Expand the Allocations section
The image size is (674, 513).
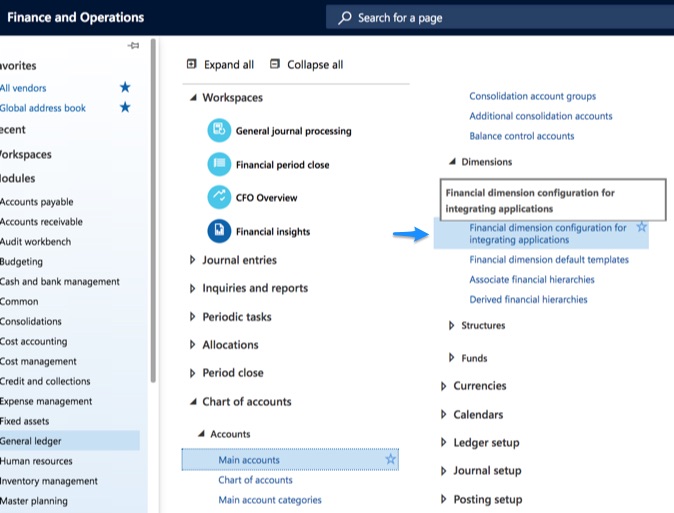[193, 344]
